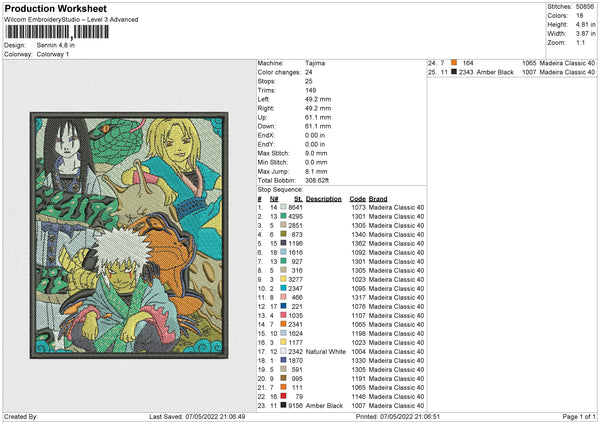Click the Zoom value '1:1'

(x=580, y=42)
